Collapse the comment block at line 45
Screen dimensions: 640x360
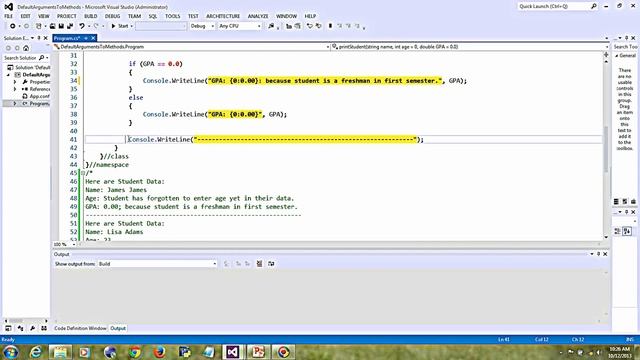pos(83,173)
